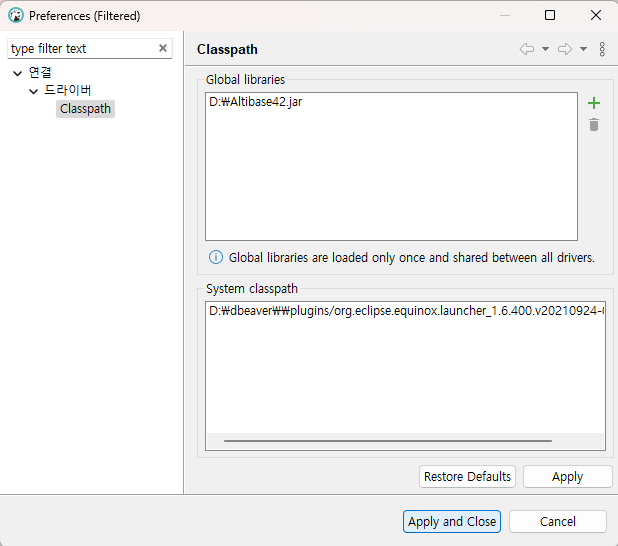Collapse the 드라이버 tree node
Screen dimensions: 618x546
coord(34,91)
